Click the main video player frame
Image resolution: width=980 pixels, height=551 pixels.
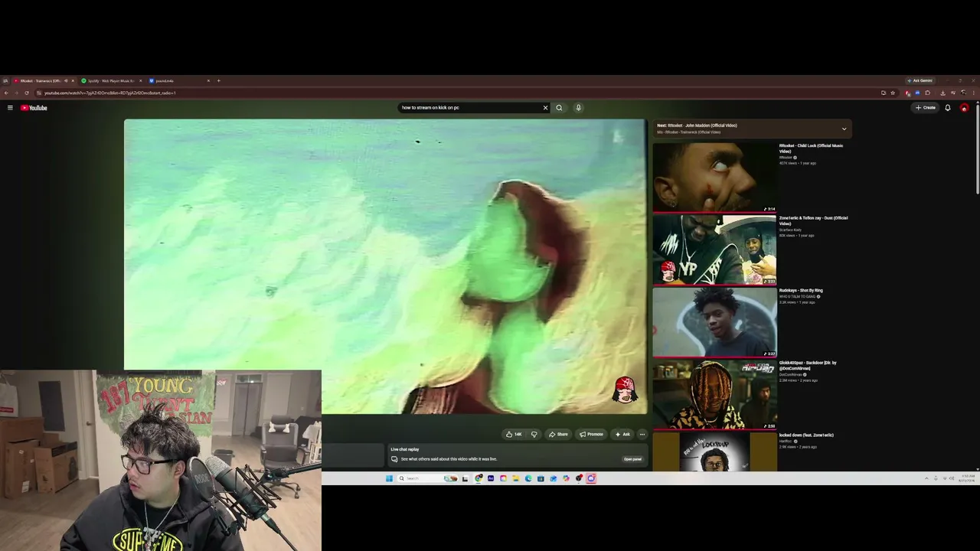click(x=385, y=266)
